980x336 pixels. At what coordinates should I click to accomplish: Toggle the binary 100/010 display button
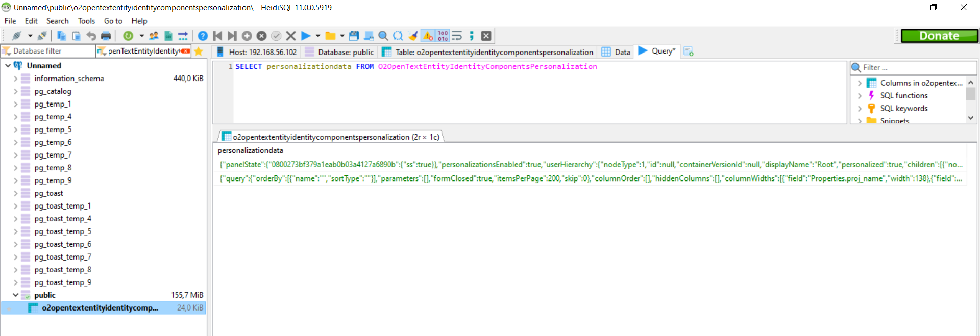443,36
